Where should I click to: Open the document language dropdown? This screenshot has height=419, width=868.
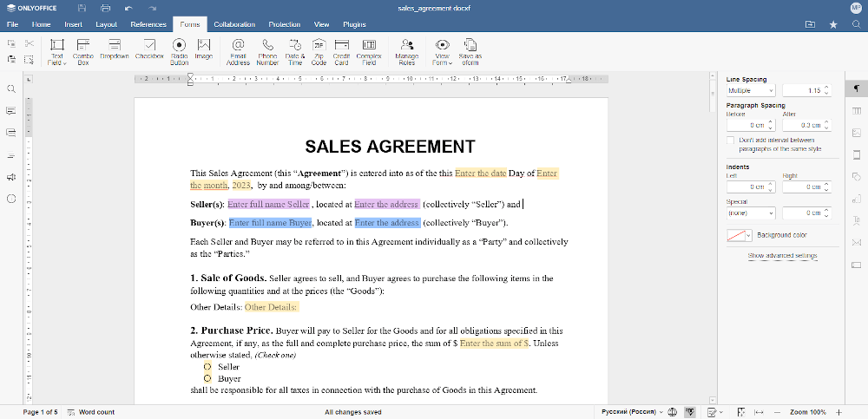(631, 412)
